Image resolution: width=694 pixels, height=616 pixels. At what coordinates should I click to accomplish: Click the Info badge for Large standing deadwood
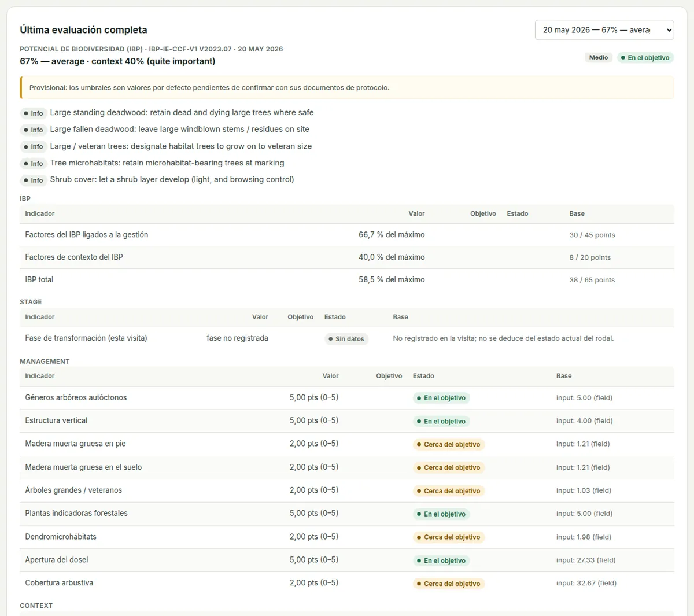pos(34,113)
